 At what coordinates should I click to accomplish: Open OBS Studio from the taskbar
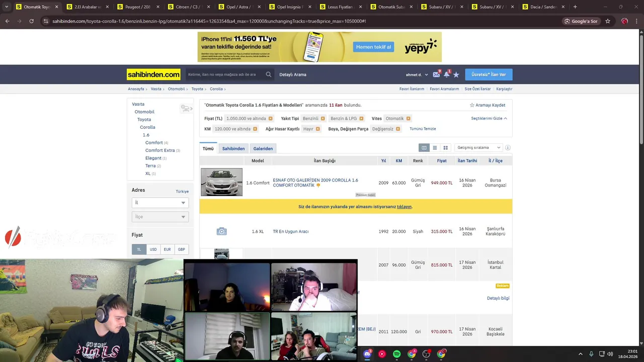click(427, 354)
